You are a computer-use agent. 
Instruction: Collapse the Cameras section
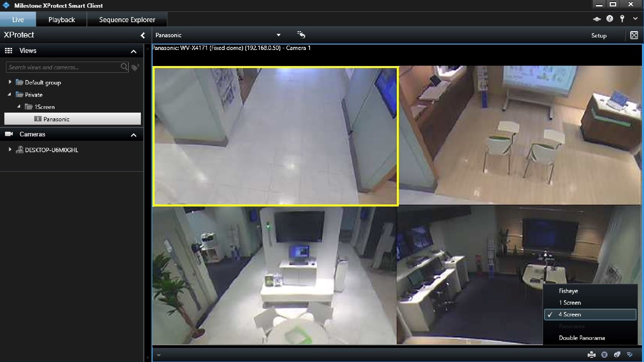(133, 135)
